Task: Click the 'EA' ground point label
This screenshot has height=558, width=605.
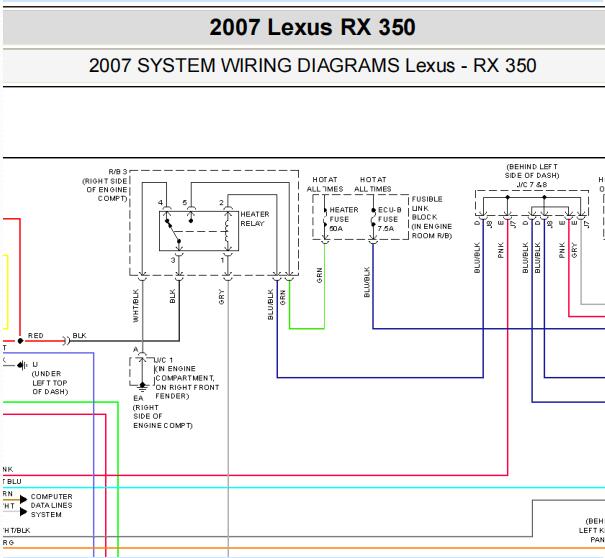Action: click(x=138, y=398)
